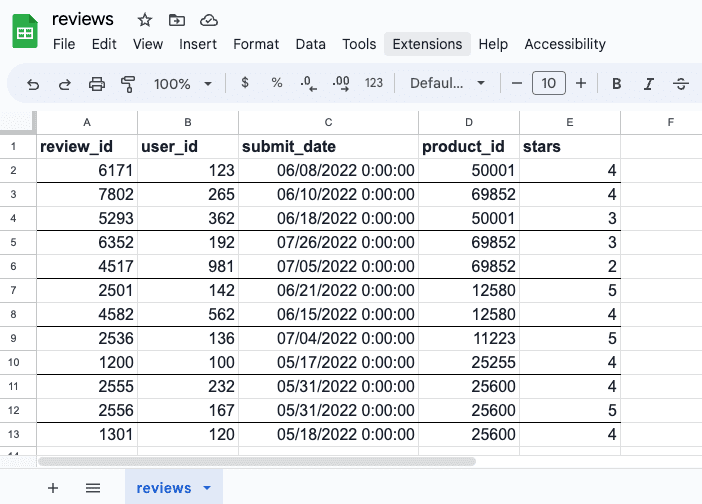Click the move to folder icon
The width and height of the screenshot is (702, 504).
click(x=177, y=20)
